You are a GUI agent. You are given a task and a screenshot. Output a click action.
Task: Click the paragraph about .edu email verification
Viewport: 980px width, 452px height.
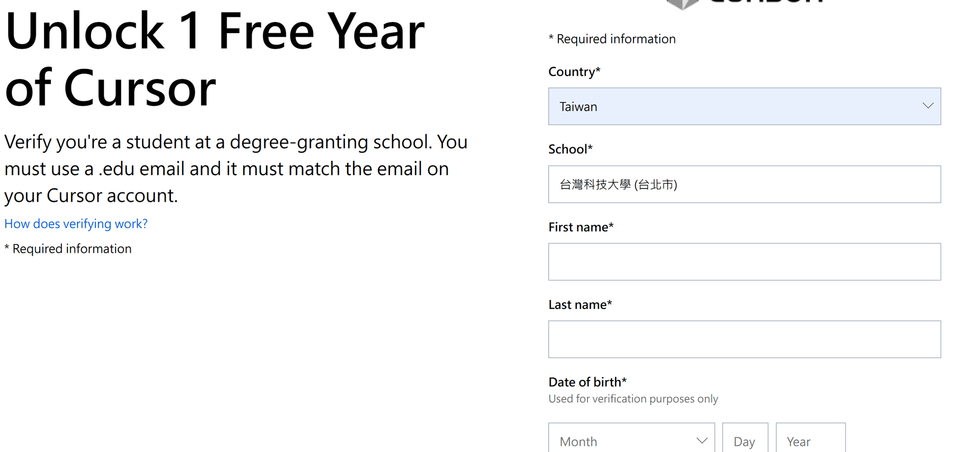[236, 169]
